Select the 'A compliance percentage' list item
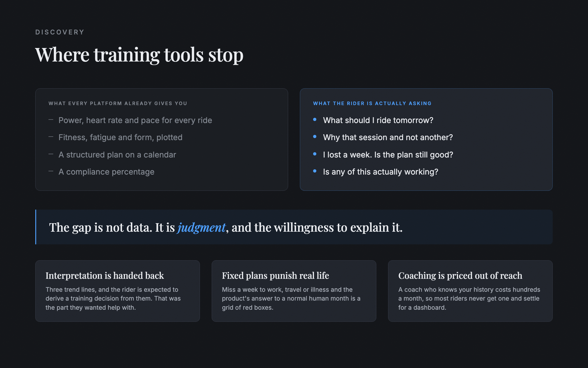Screen dimensions: 588x368 point(106,172)
